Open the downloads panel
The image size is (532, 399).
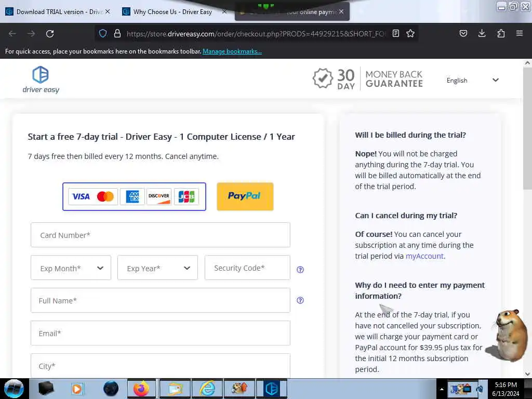coord(482,33)
